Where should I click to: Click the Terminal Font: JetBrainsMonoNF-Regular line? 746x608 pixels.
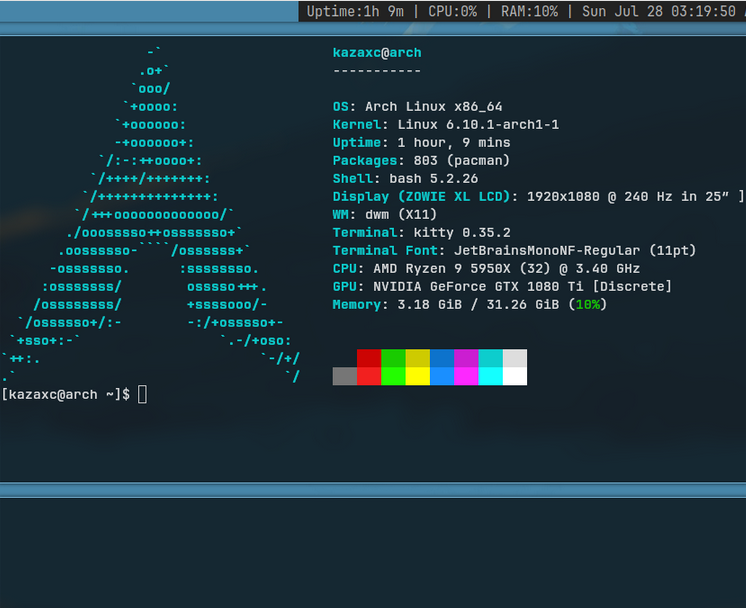(x=514, y=251)
